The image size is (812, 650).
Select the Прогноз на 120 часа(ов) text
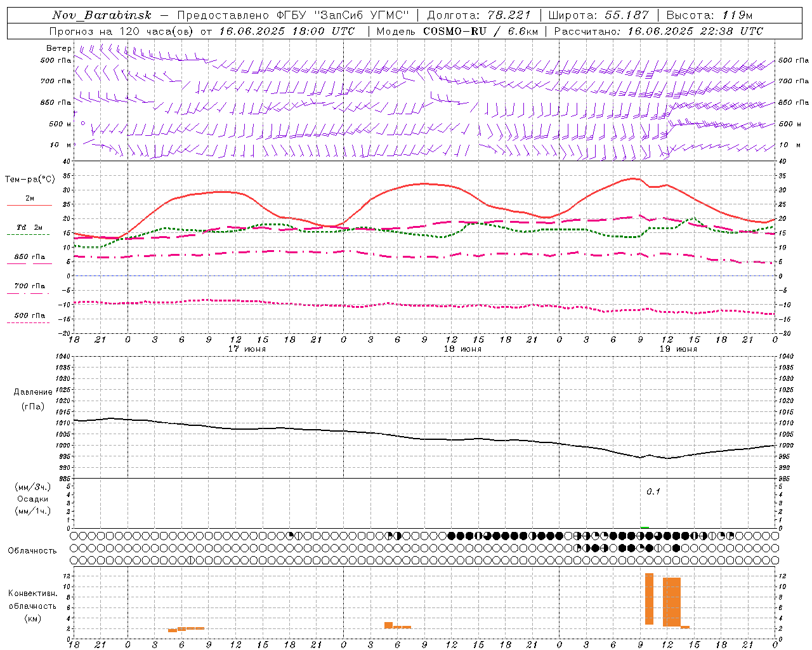pos(122,31)
